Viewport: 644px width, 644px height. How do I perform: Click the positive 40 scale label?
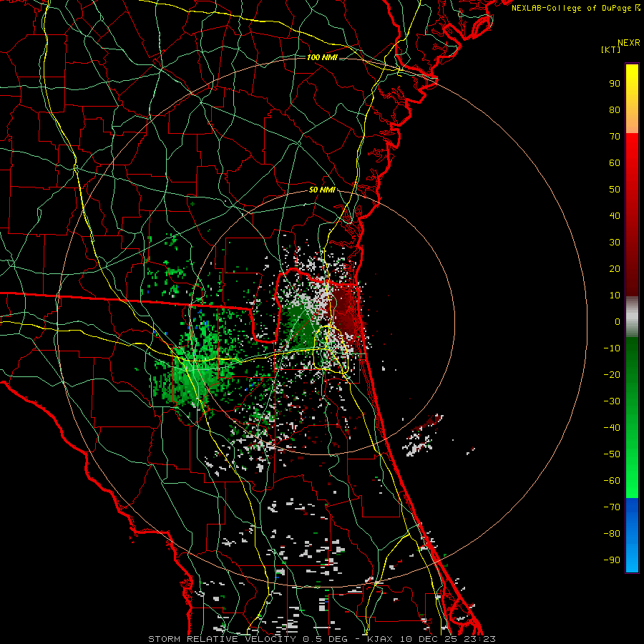point(615,215)
